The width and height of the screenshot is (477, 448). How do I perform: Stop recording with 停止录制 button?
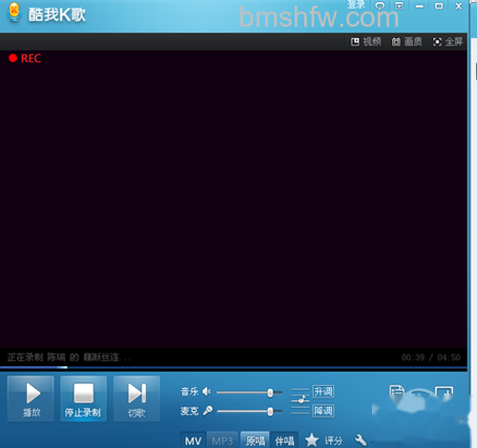tap(83, 399)
